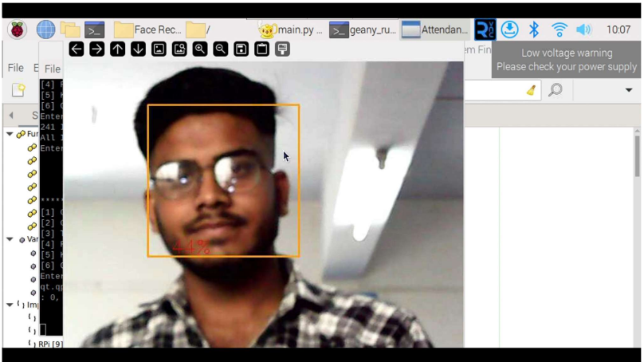Click the copy to clipboard icon

click(x=261, y=49)
